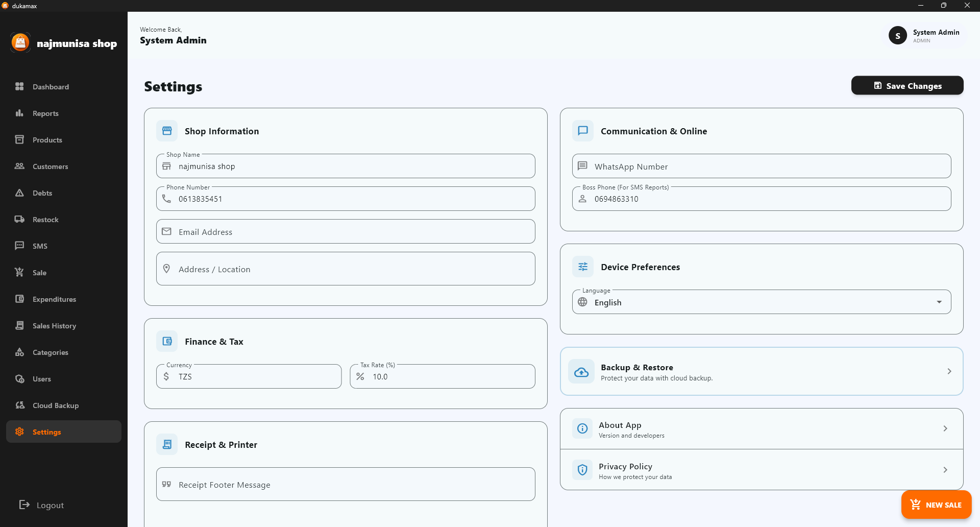Navigate to Customers

tap(64, 166)
